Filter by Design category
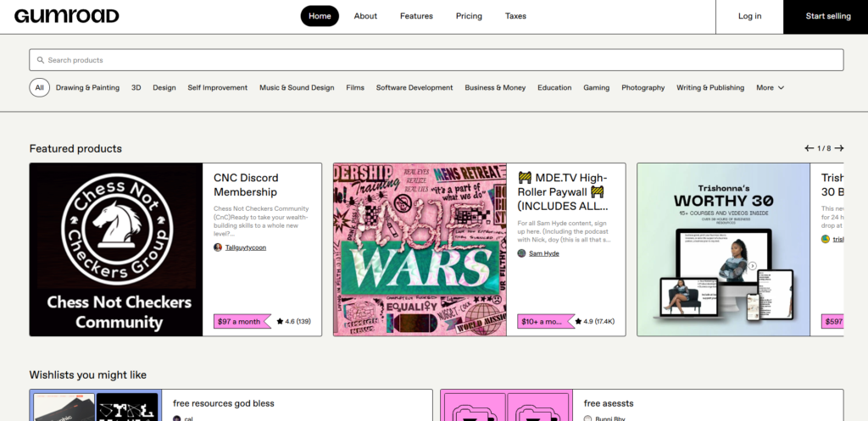The height and width of the screenshot is (421, 868). [x=164, y=87]
